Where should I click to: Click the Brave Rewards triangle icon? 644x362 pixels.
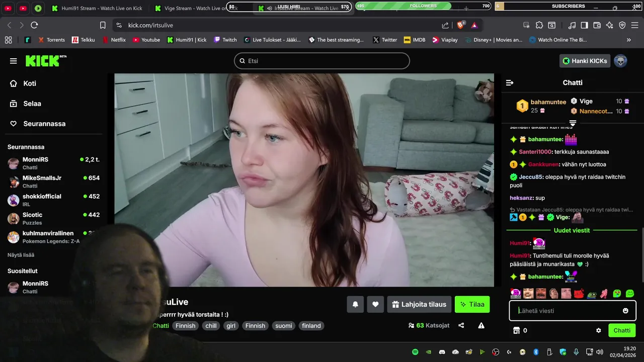click(474, 25)
